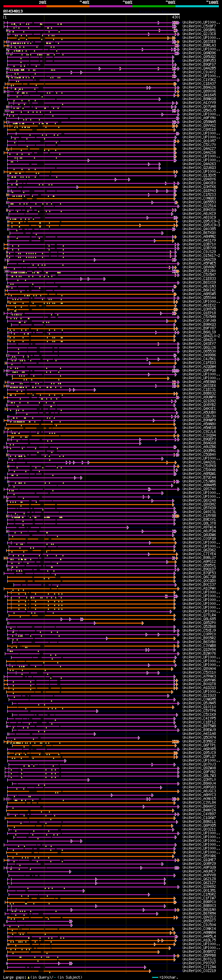Click the UniRef100_A5UUB0 label
222x980 pixels.
(x=199, y=412)
